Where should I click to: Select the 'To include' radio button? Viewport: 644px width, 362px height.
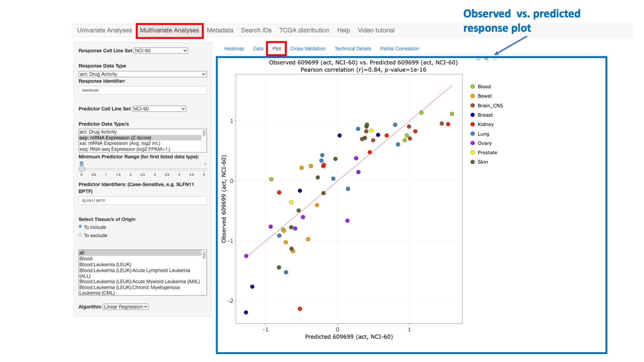(80, 226)
